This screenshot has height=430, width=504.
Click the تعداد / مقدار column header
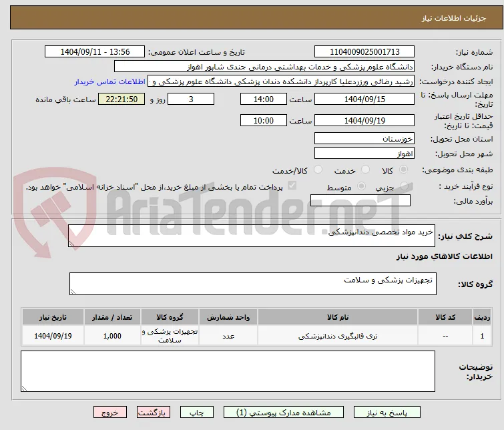click(x=112, y=317)
